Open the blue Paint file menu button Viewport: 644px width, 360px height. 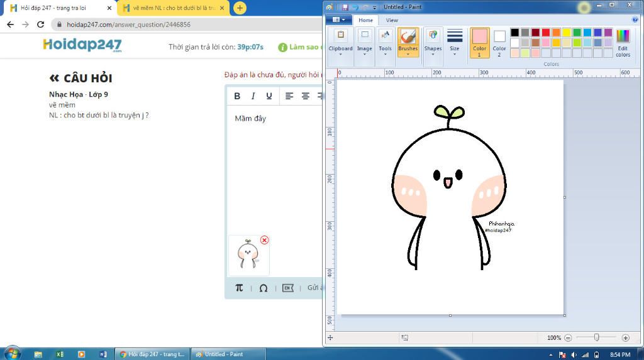pyautogui.click(x=338, y=19)
